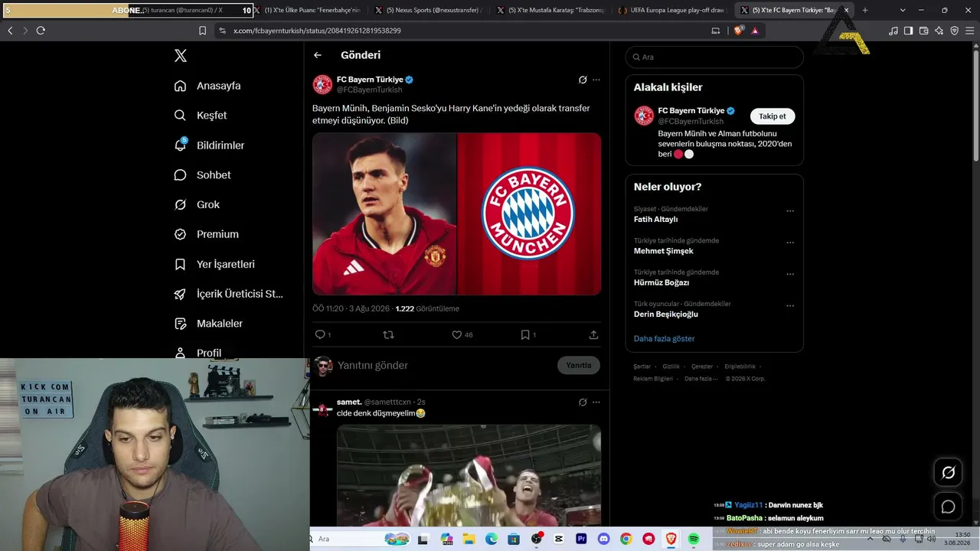
Task: Click Grok icon on FC Bayern Türkiye post
Action: point(583,80)
